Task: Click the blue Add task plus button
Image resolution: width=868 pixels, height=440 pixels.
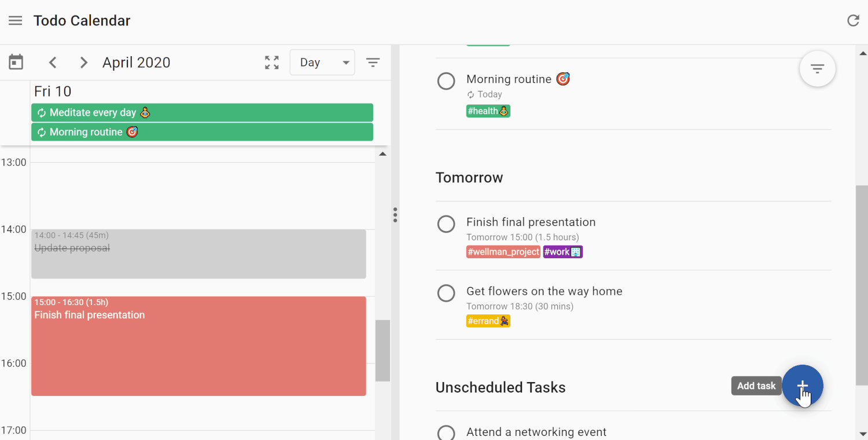Action: click(x=803, y=386)
